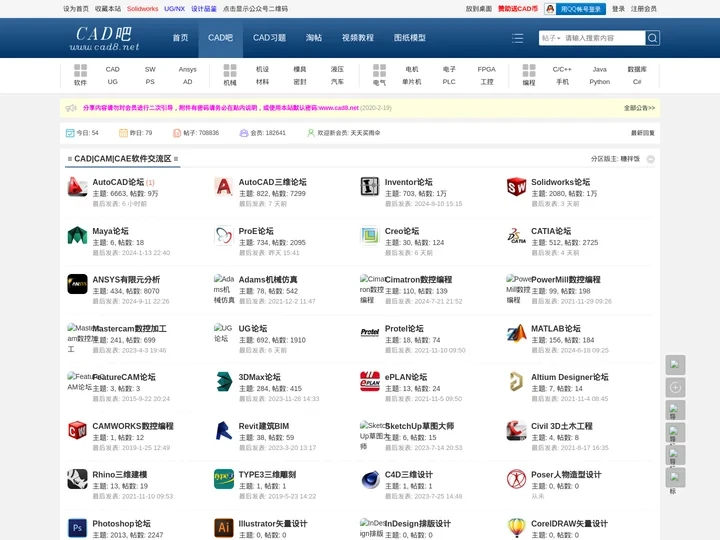Click the 单片机 sub-category link

412,82
